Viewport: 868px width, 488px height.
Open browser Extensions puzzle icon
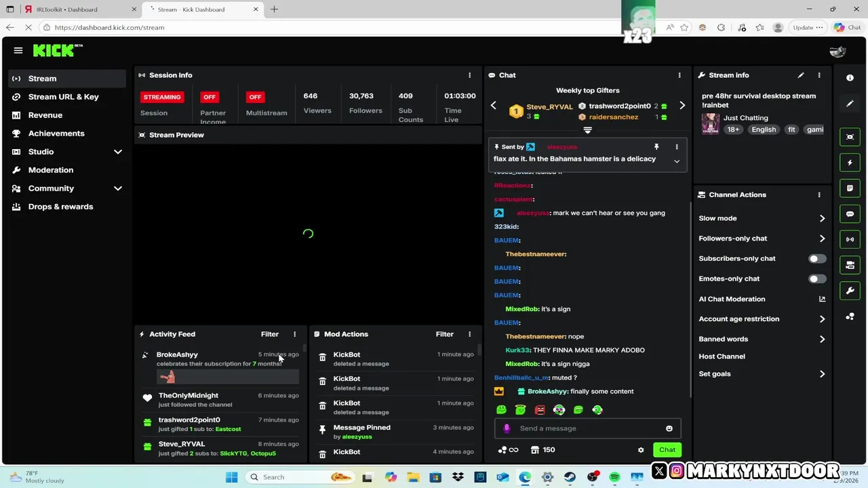(x=721, y=28)
